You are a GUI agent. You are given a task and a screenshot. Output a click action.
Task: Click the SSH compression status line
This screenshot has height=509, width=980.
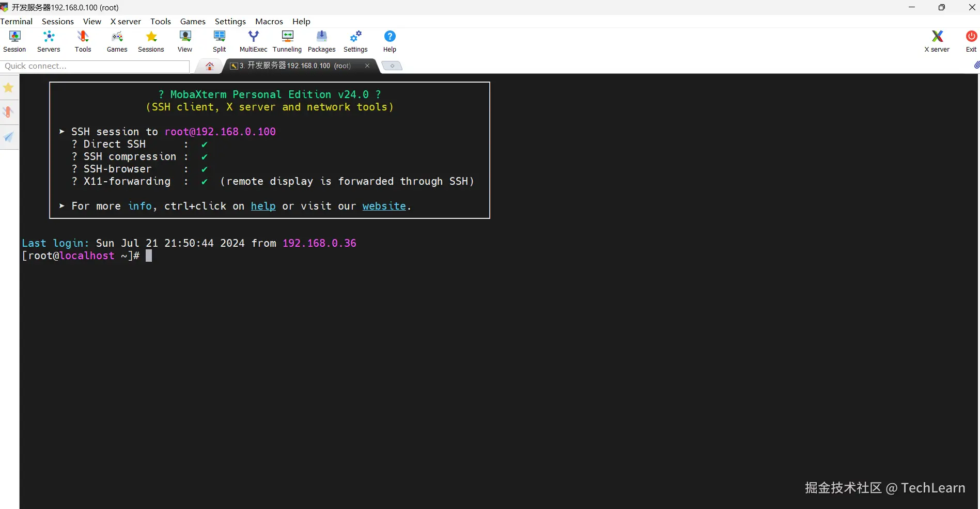coord(139,156)
